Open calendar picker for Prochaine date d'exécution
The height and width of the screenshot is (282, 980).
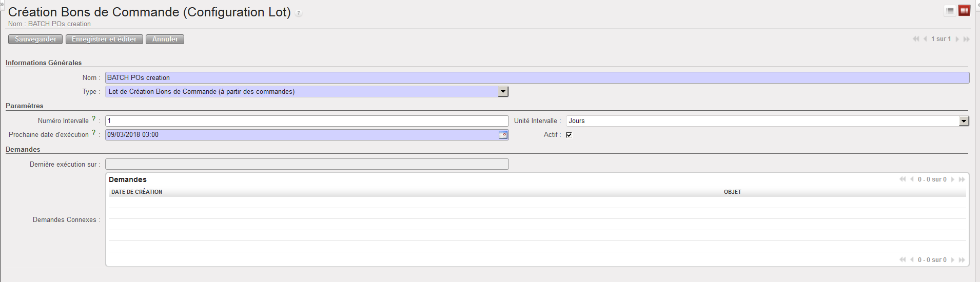pos(503,135)
